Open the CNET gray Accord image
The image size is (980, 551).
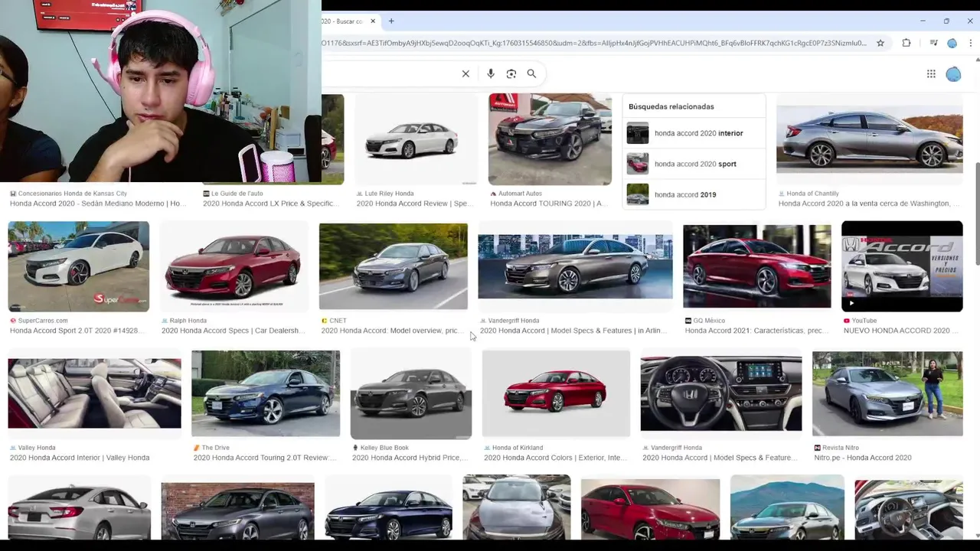[394, 266]
